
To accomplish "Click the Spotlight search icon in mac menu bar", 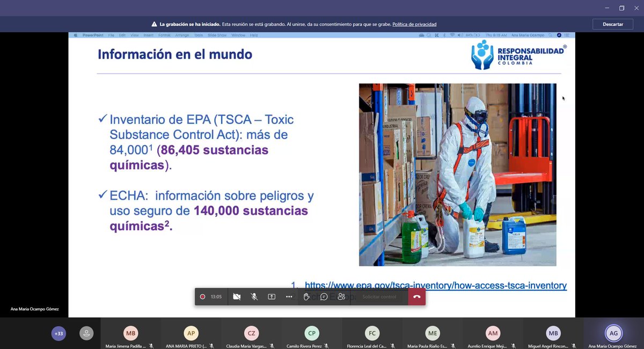I will pyautogui.click(x=550, y=35).
